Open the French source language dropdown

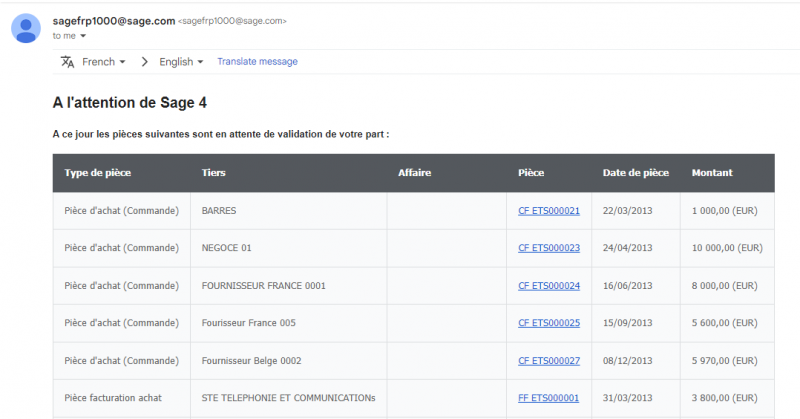pos(104,62)
